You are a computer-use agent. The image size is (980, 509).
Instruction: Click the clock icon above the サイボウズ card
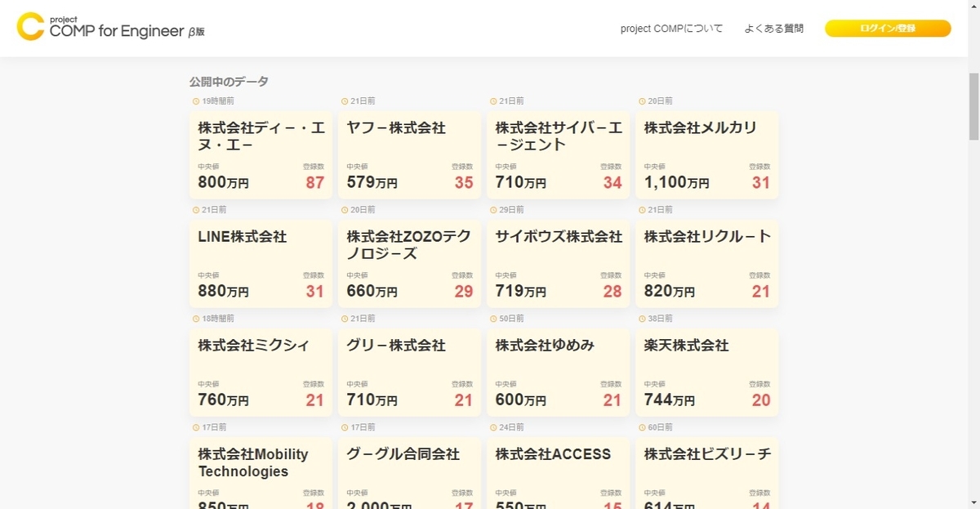tap(493, 210)
